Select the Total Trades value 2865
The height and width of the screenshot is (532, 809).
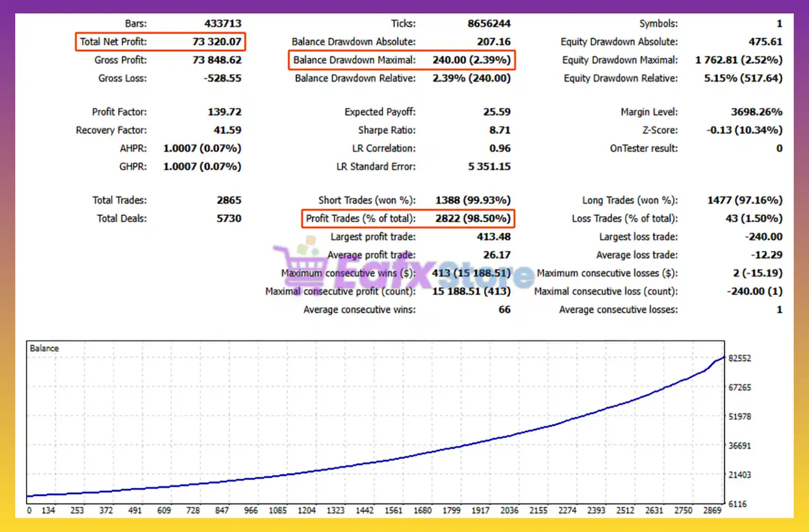[x=229, y=200]
